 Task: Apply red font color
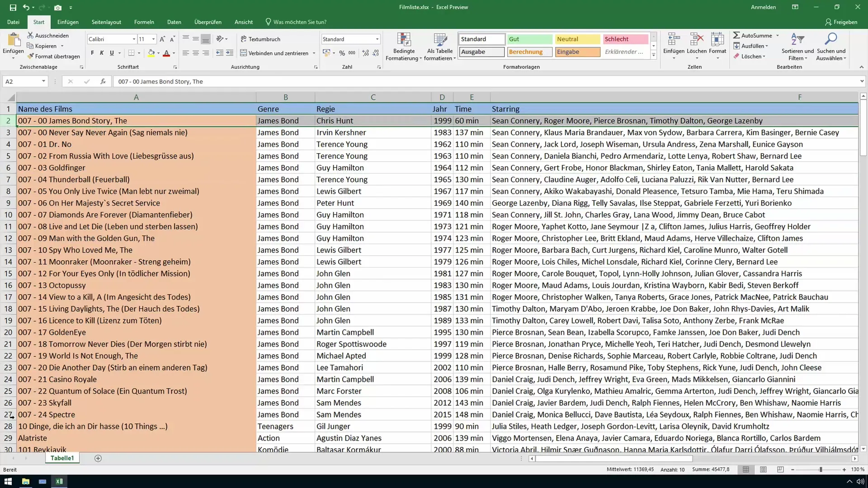(166, 53)
